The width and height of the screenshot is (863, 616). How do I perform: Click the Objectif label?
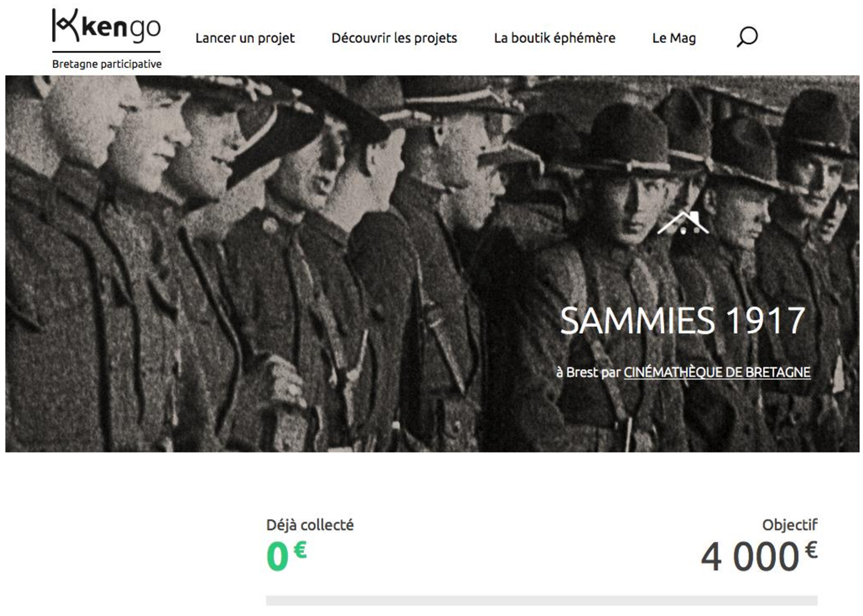tap(790, 525)
